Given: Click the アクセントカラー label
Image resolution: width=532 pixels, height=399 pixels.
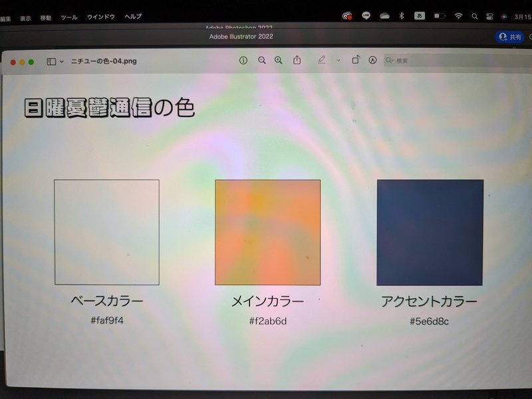Looking at the screenshot, I should 429,301.
